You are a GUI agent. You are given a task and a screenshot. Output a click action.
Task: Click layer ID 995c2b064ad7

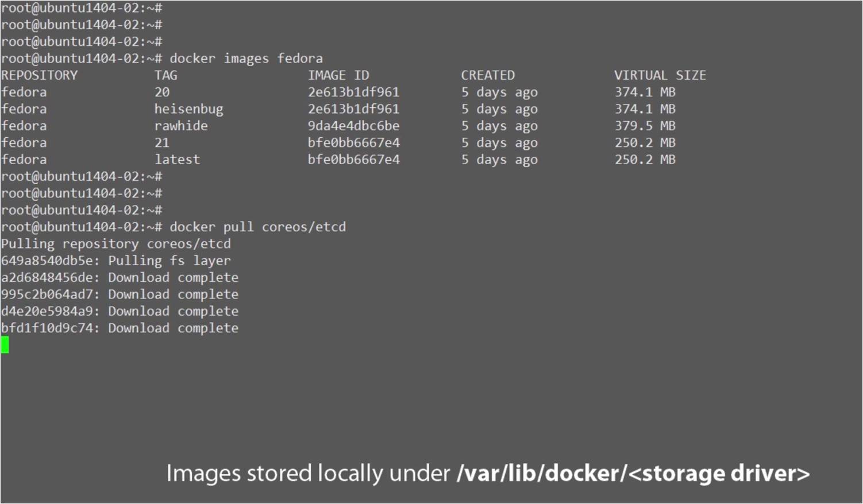point(49,294)
